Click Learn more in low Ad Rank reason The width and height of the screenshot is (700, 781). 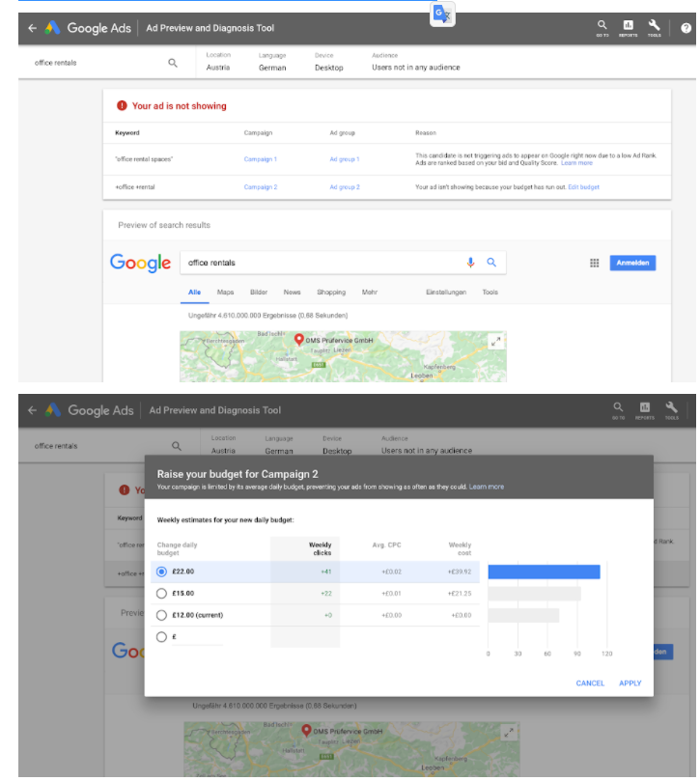pos(576,163)
